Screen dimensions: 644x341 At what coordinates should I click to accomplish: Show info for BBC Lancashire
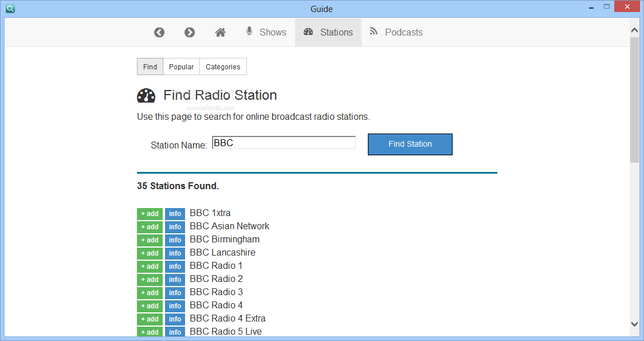[x=175, y=253]
